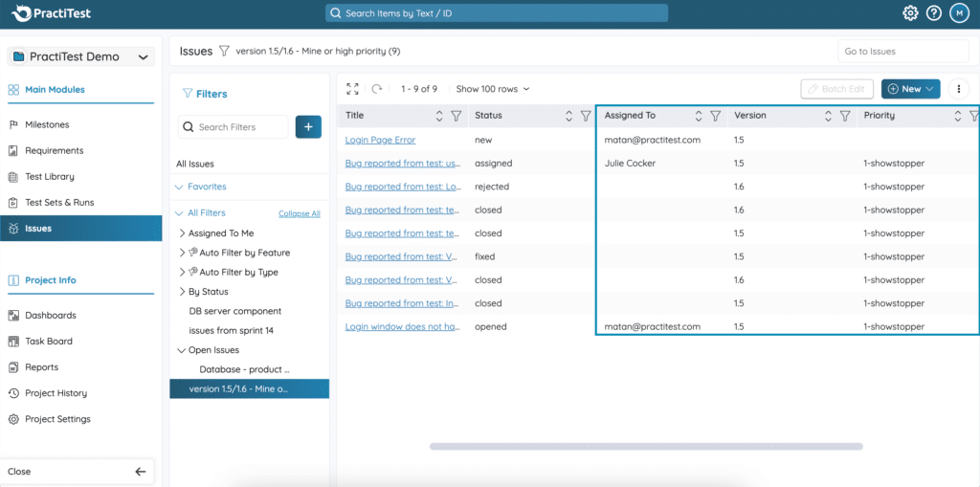Open the Login Page Error issue link
Viewport: 980px width, 487px height.
pos(380,140)
